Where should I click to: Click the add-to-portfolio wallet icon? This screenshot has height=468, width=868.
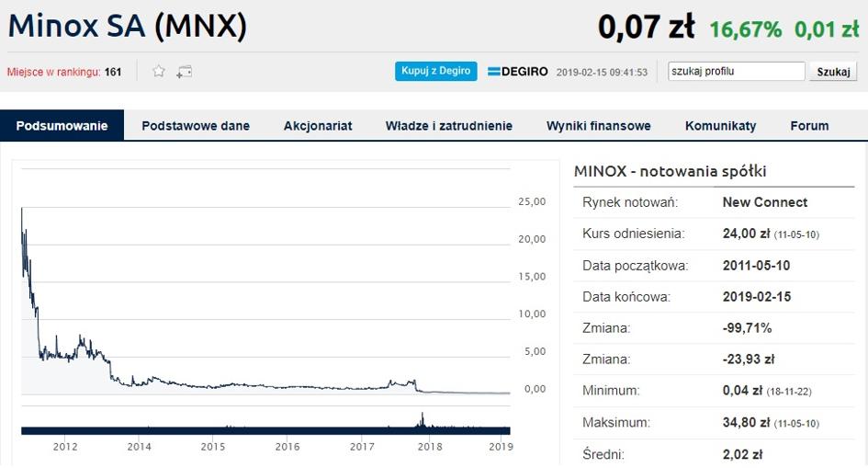point(185,72)
